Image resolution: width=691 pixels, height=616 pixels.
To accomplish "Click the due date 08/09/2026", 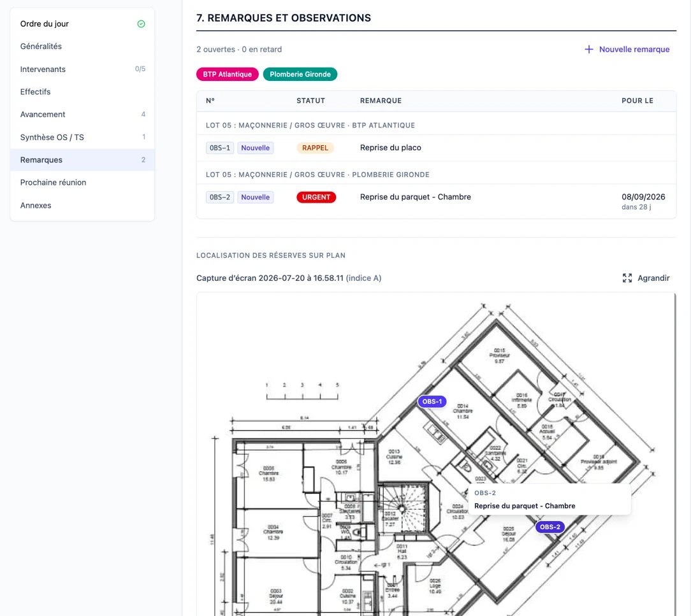I will 643,197.
